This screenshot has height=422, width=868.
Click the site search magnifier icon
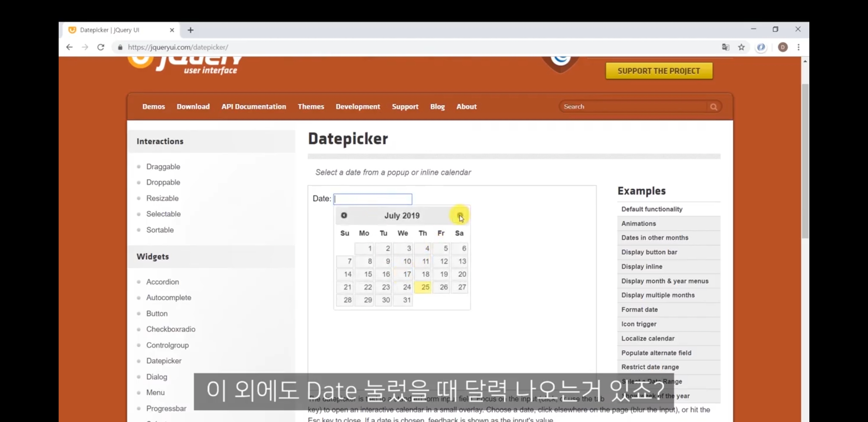pos(713,107)
